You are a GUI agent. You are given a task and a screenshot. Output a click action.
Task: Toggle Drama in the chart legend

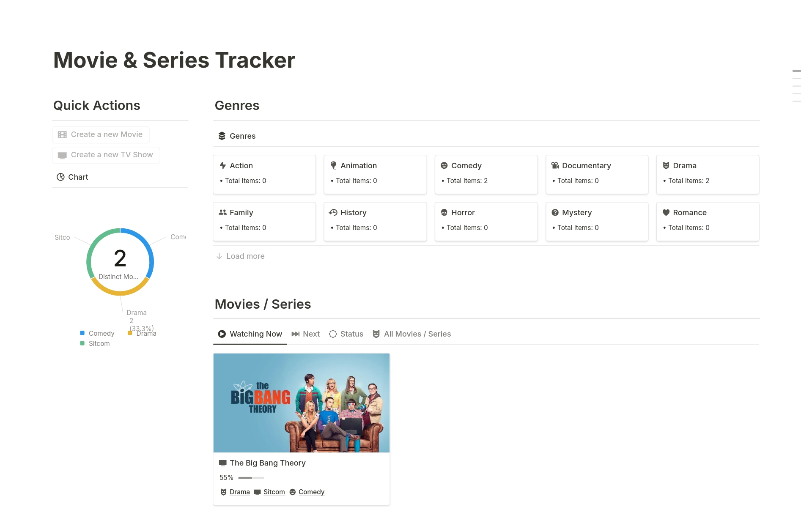[143, 333]
